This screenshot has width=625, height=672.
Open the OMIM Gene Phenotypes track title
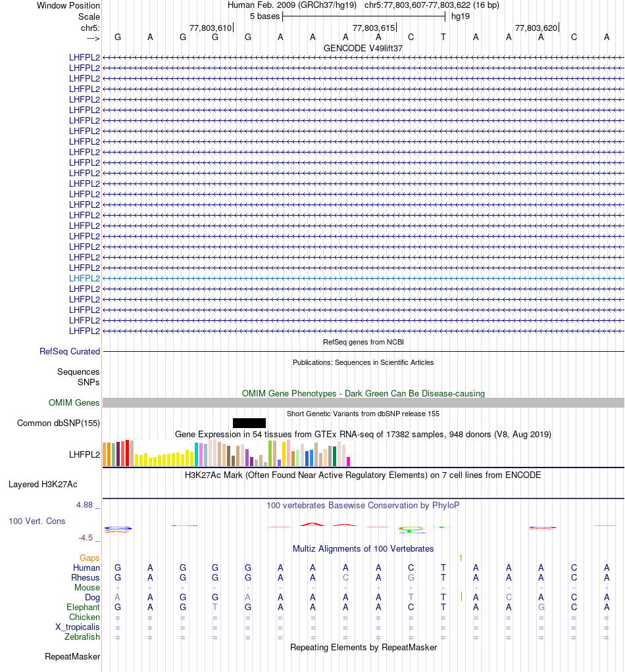363,393
